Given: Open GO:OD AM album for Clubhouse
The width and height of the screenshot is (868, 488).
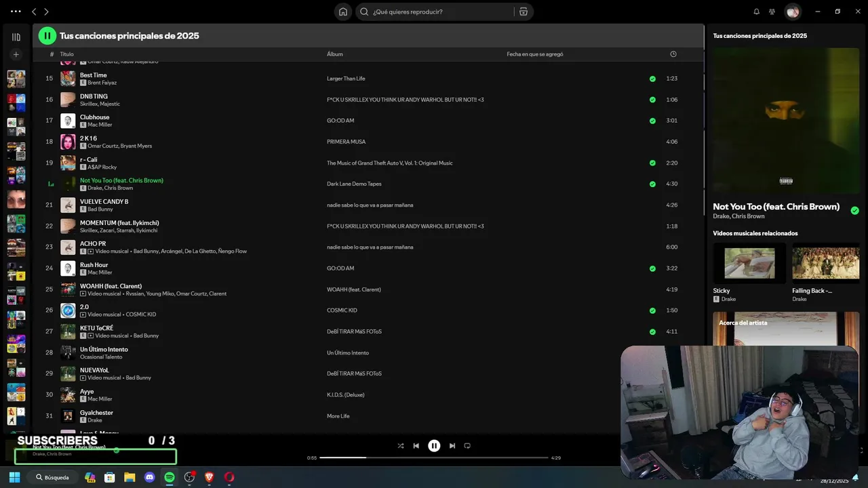Looking at the screenshot, I should coord(340,121).
